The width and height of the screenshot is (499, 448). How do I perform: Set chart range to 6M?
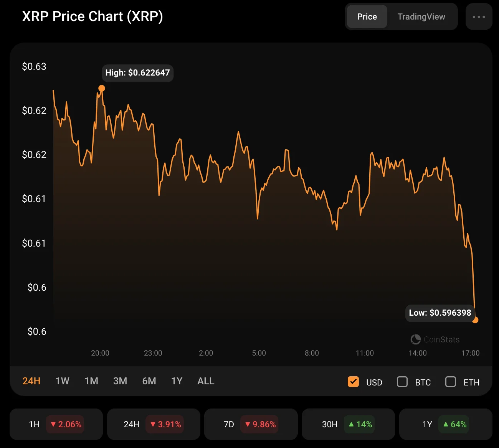tap(149, 381)
